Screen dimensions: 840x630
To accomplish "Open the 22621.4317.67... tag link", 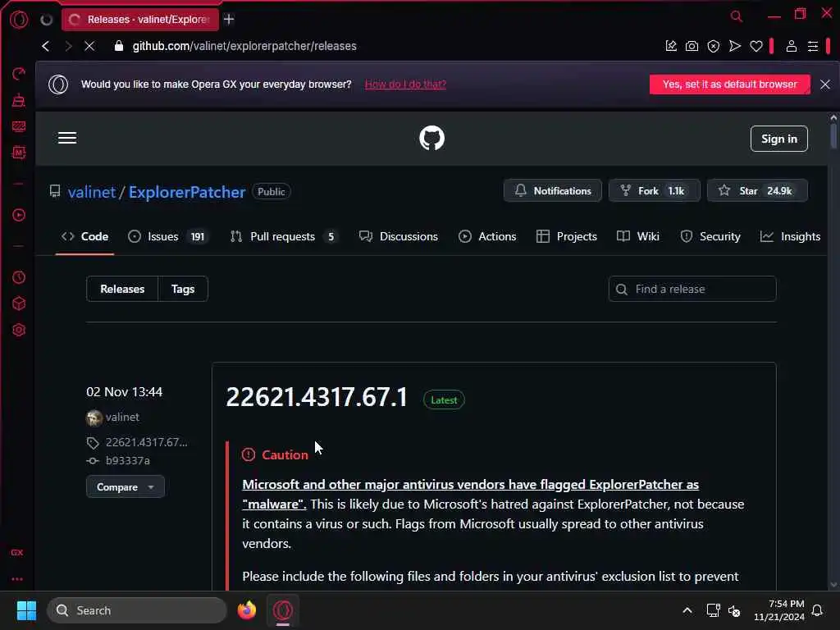I will tap(146, 442).
